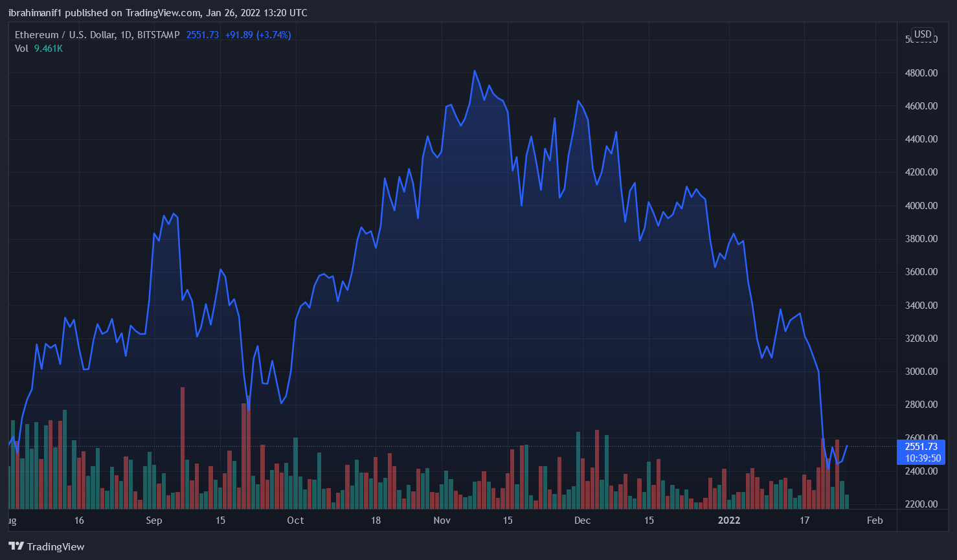Click the tallest red volume bar in September
957x560 pixels.
tap(183, 447)
